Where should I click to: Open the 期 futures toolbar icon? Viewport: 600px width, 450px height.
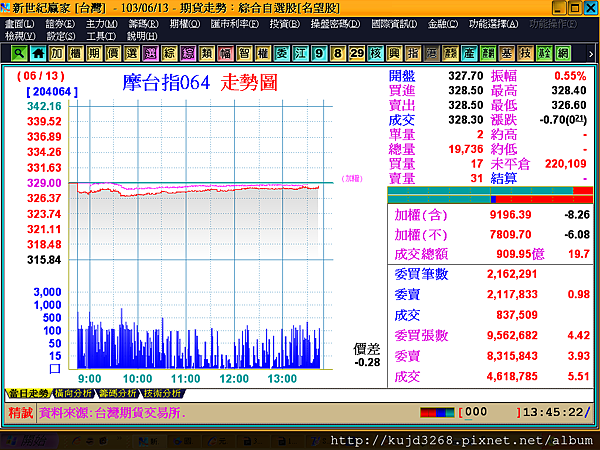(94, 54)
